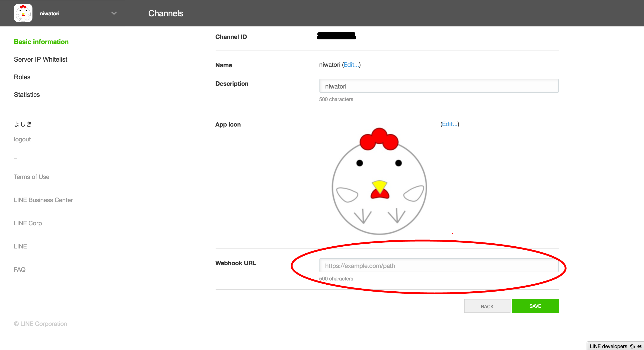The height and width of the screenshot is (350, 644).
Task: Focus the Description text field
Action: point(439,86)
